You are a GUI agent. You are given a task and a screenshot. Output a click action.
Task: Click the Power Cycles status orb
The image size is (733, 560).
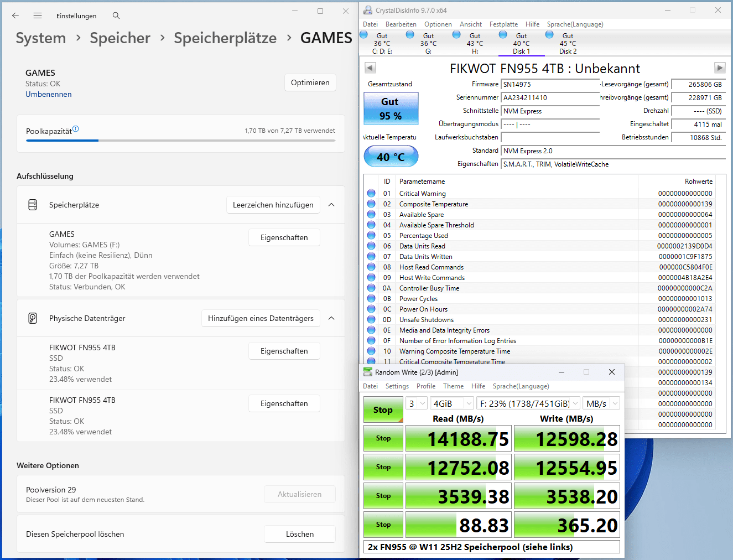371,298
